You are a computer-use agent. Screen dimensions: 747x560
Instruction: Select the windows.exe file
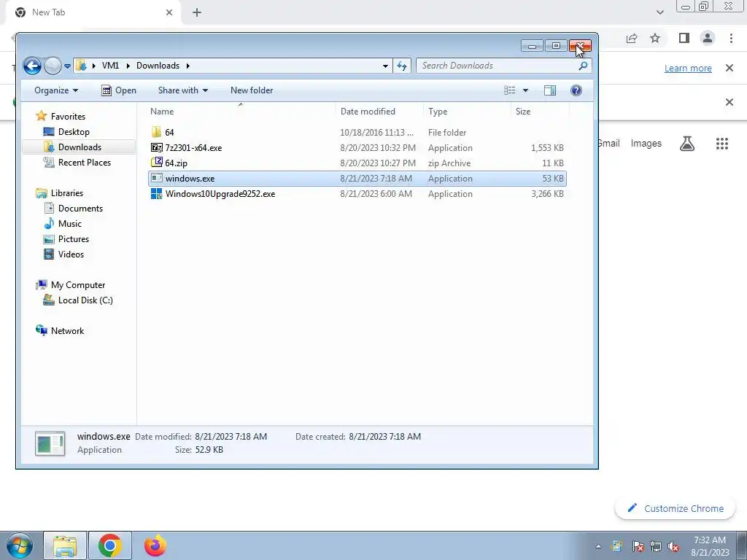[x=357, y=179]
